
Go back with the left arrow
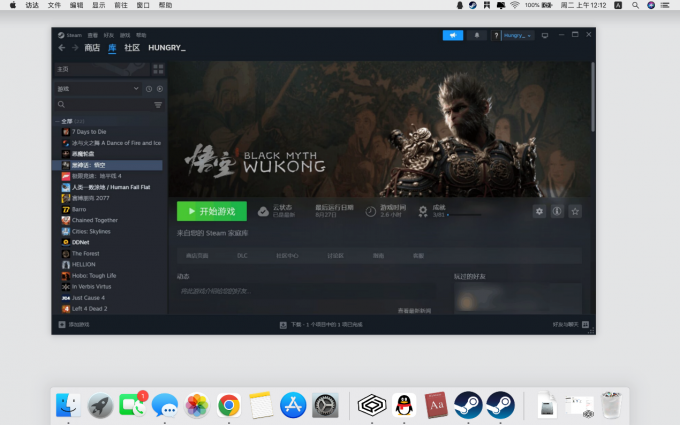tap(62, 48)
